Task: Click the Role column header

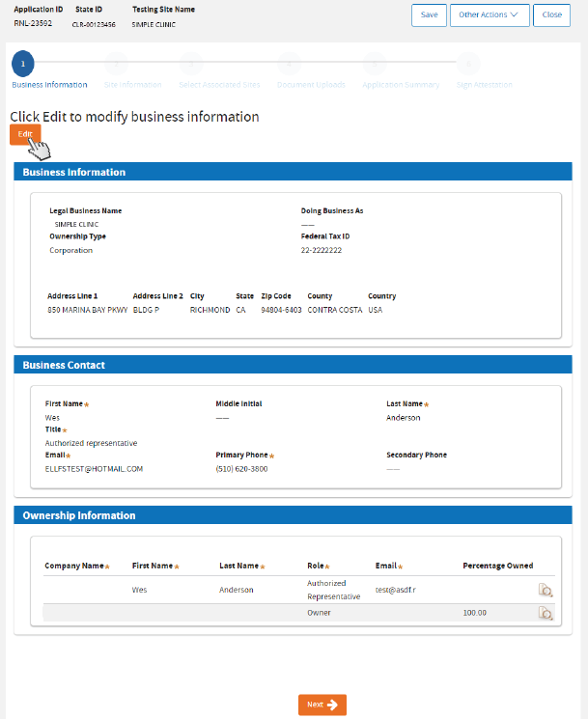Action: pyautogui.click(x=317, y=566)
